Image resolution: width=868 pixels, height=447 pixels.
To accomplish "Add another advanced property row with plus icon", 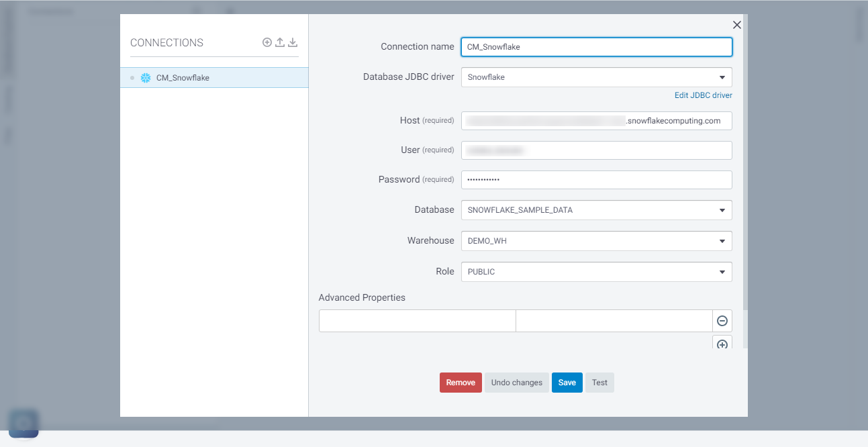I will point(722,343).
